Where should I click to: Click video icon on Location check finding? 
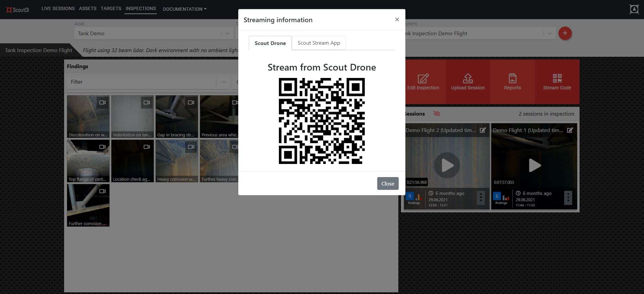tap(147, 147)
